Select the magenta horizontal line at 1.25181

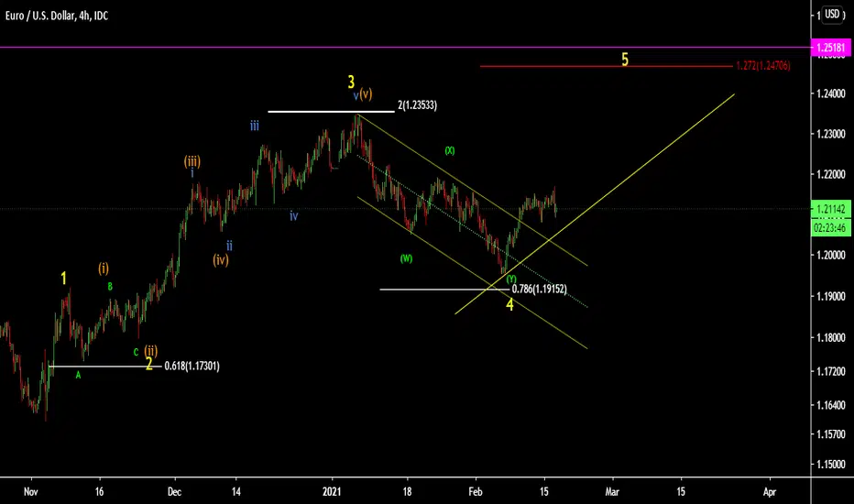click(x=405, y=48)
